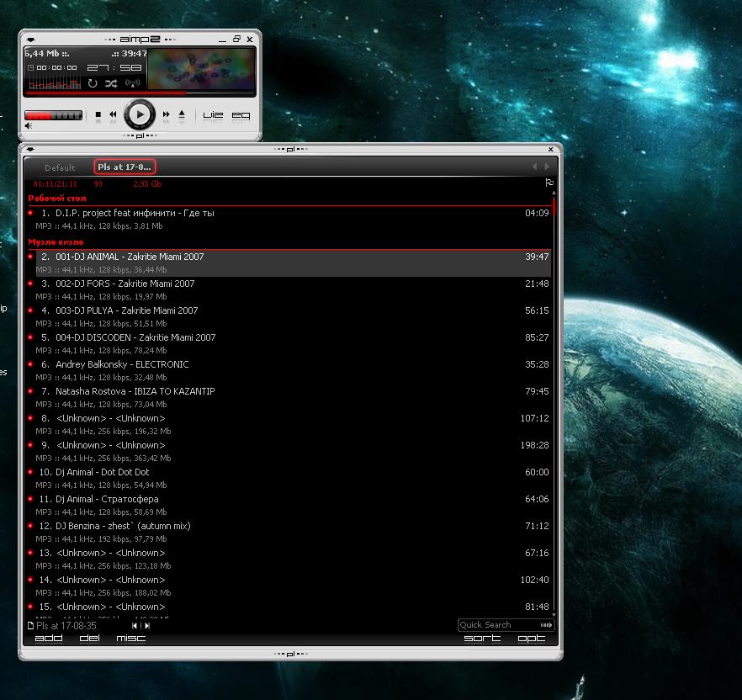Open the 'misc' menu

pyautogui.click(x=131, y=639)
